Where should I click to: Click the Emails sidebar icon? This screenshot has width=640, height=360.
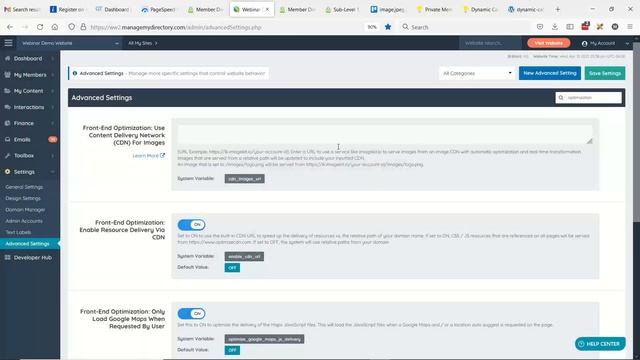point(7,139)
